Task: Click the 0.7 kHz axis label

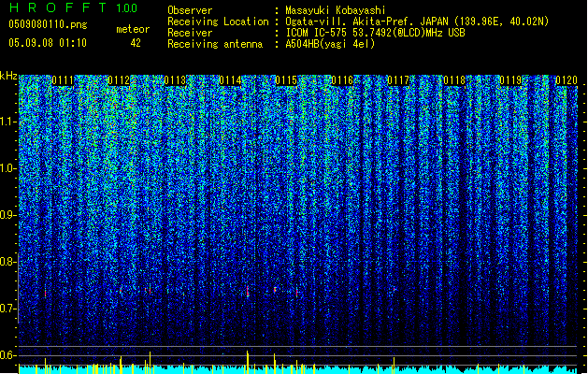Action: coord(8,309)
